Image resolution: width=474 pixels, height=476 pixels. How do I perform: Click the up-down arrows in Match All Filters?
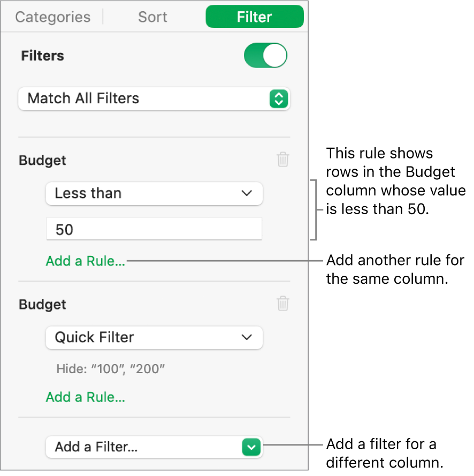coord(279,99)
